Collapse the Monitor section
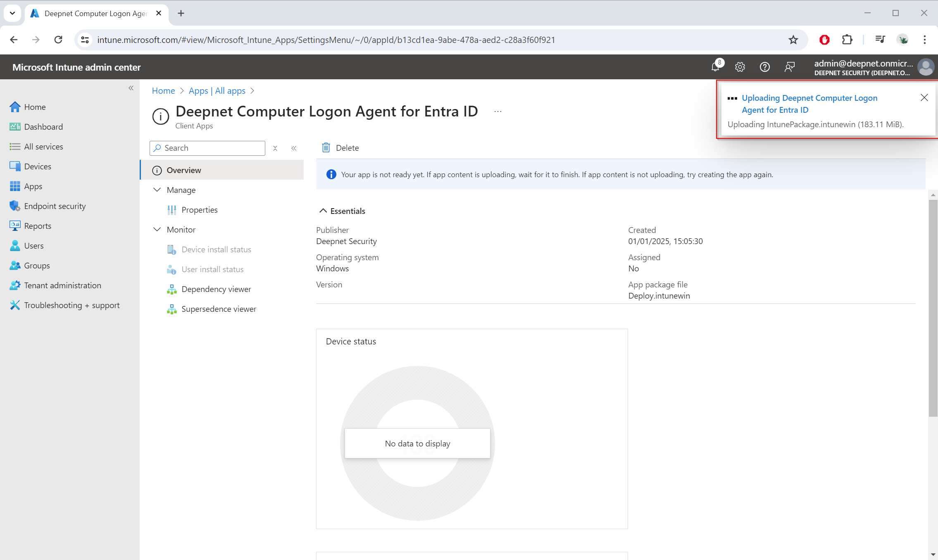938x560 pixels. (x=157, y=230)
